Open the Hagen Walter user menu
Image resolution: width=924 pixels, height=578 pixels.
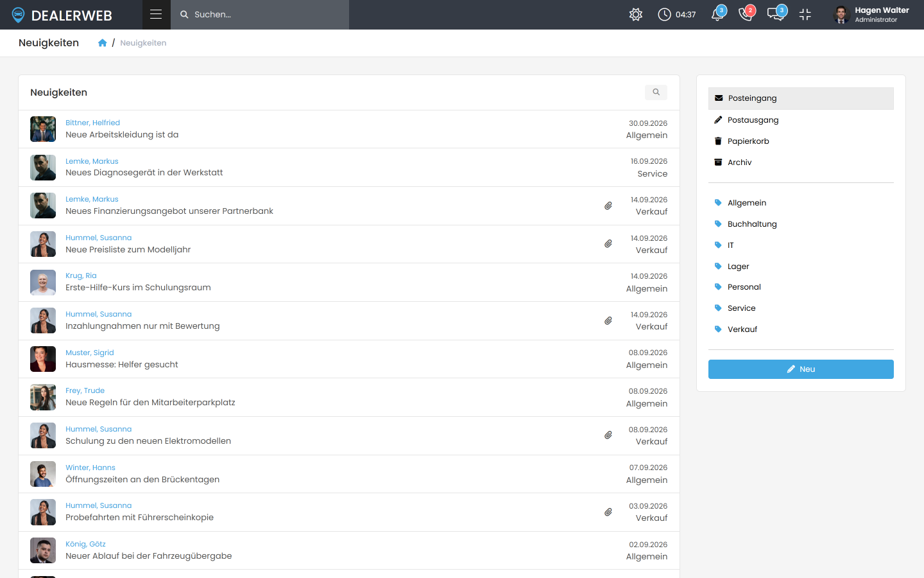tap(871, 15)
